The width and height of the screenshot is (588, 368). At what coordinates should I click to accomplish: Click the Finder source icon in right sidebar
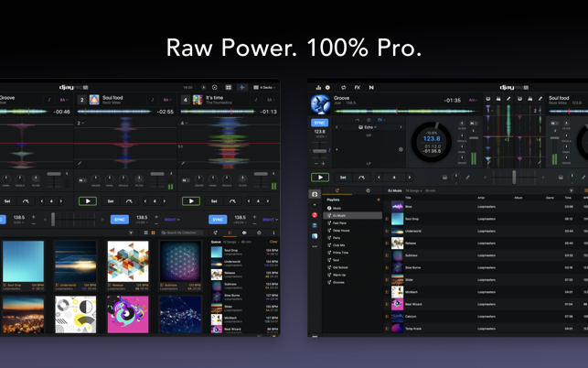[x=315, y=236]
